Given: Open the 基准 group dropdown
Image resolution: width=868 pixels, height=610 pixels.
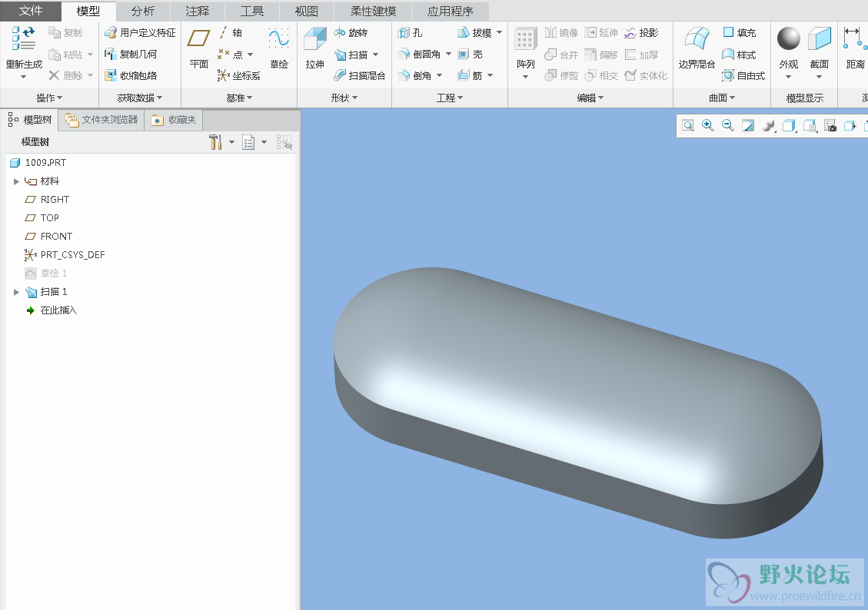Looking at the screenshot, I should click(x=239, y=98).
